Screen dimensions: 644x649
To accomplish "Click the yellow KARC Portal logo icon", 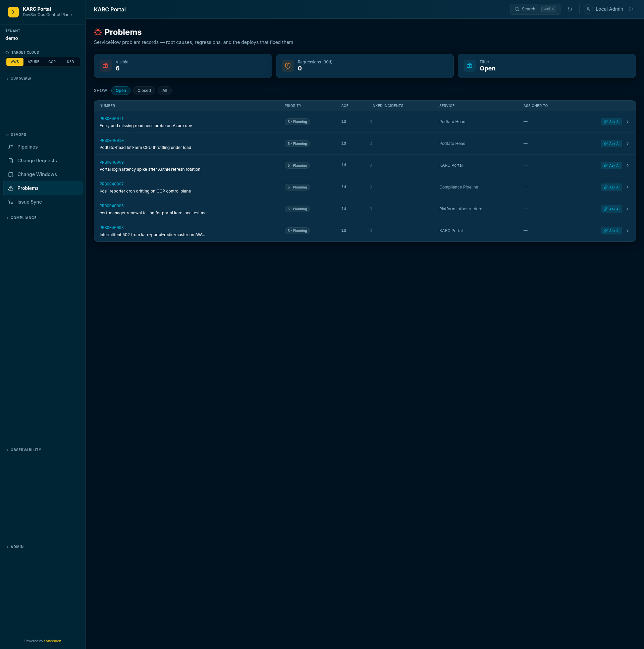I will [x=13, y=12].
